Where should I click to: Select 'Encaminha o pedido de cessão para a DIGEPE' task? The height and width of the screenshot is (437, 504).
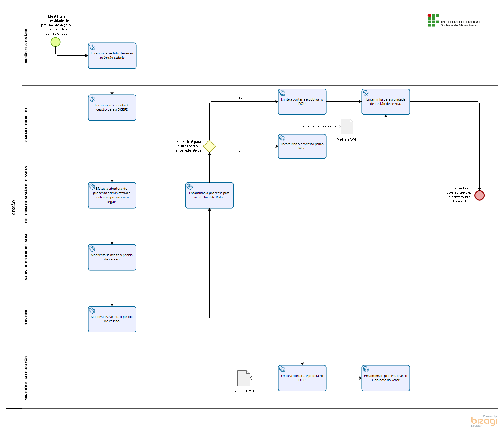[112, 108]
